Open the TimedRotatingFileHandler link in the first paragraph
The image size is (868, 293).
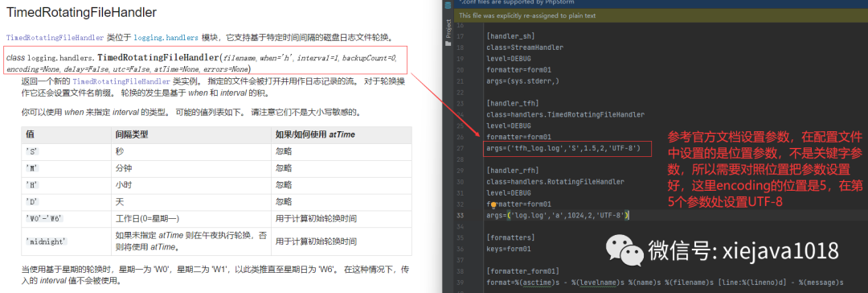[55, 38]
